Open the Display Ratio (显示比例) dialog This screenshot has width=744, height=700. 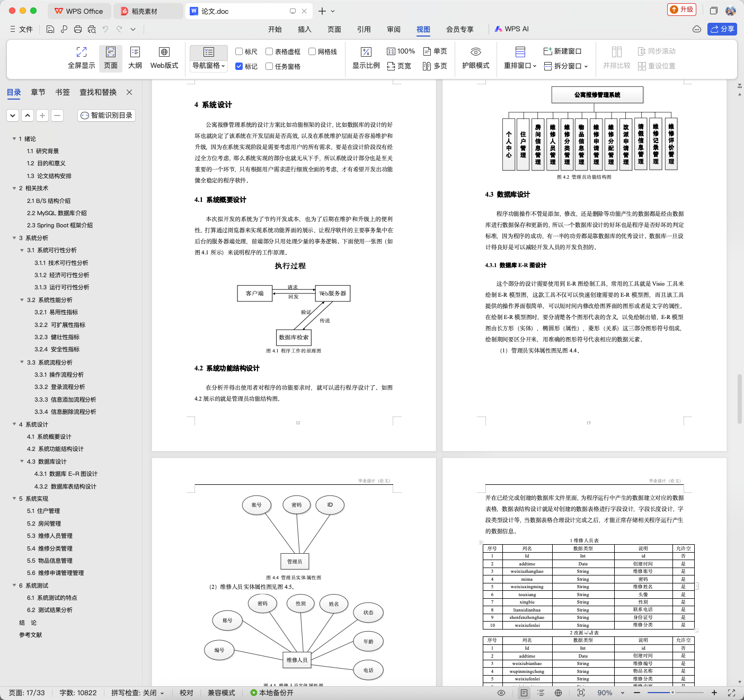(366, 58)
